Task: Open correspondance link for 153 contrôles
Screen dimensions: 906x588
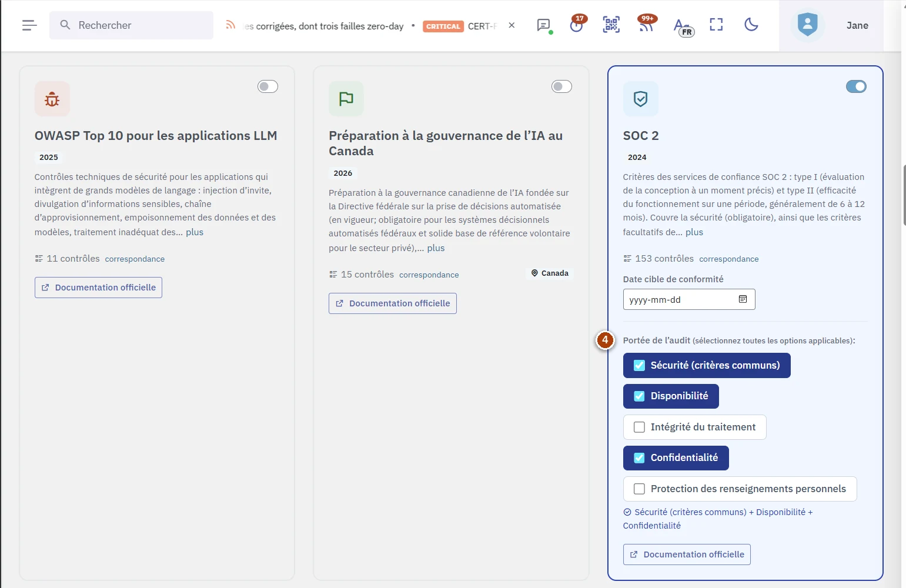Action: [729, 259]
